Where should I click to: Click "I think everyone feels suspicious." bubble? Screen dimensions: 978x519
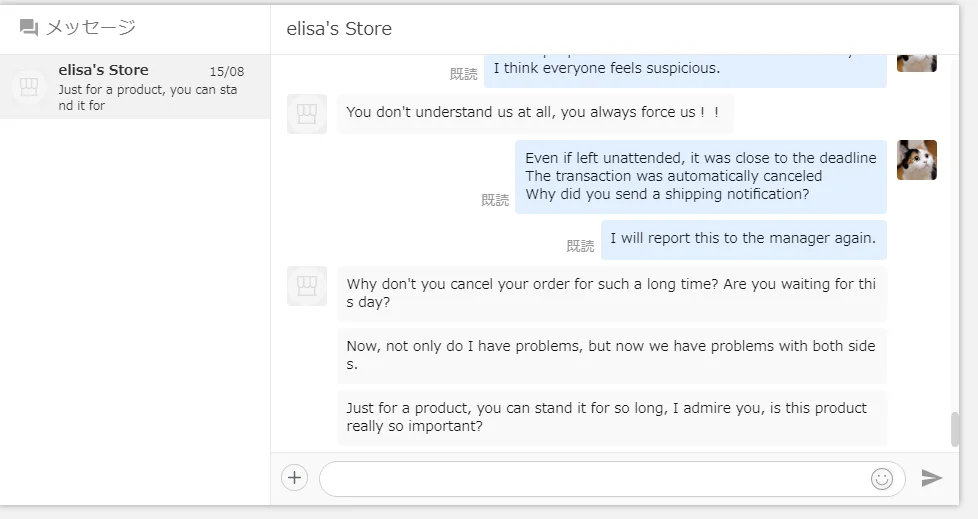(685, 69)
